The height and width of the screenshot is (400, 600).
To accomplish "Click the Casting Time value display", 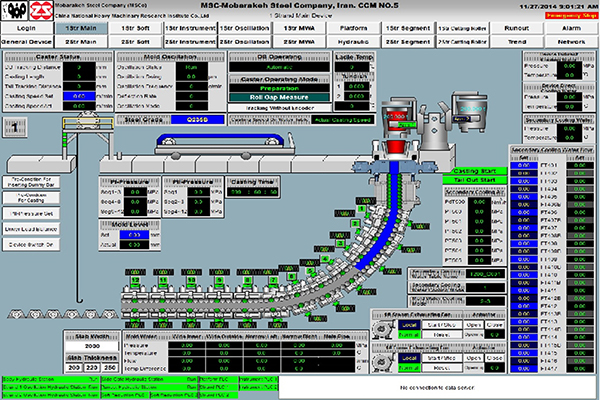I will [x=253, y=192].
